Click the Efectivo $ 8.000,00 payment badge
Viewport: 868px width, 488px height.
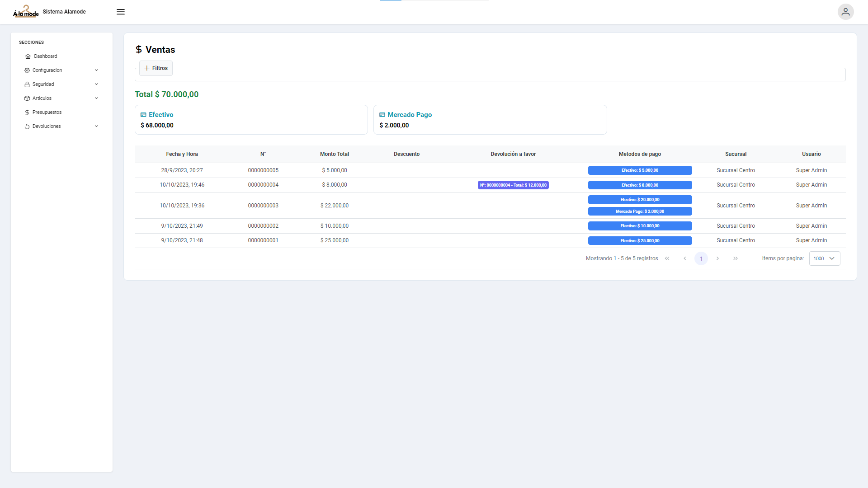(x=640, y=185)
